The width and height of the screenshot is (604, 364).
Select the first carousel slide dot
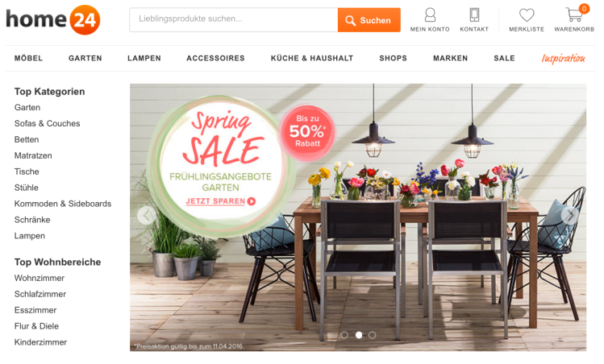[344, 335]
